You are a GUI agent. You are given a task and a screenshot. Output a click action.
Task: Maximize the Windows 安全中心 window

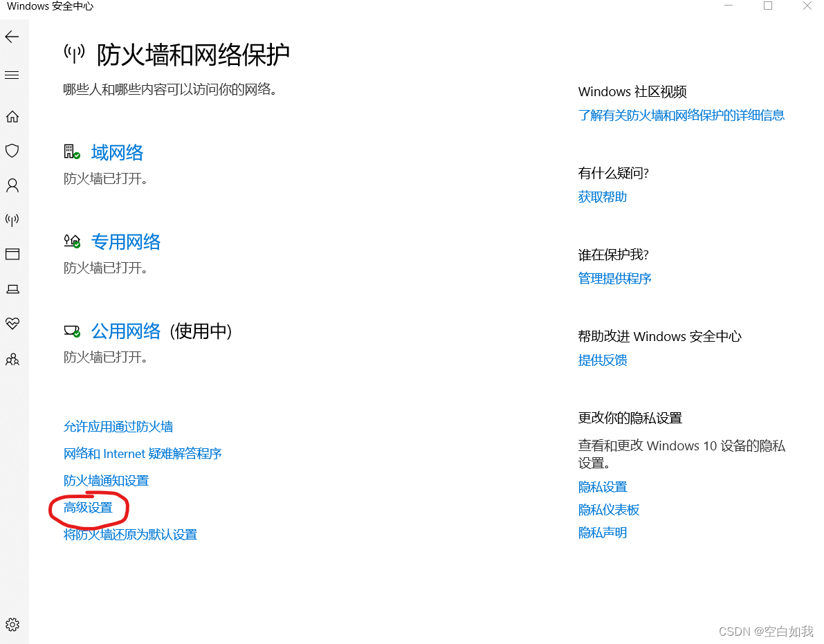pyautogui.click(x=768, y=6)
